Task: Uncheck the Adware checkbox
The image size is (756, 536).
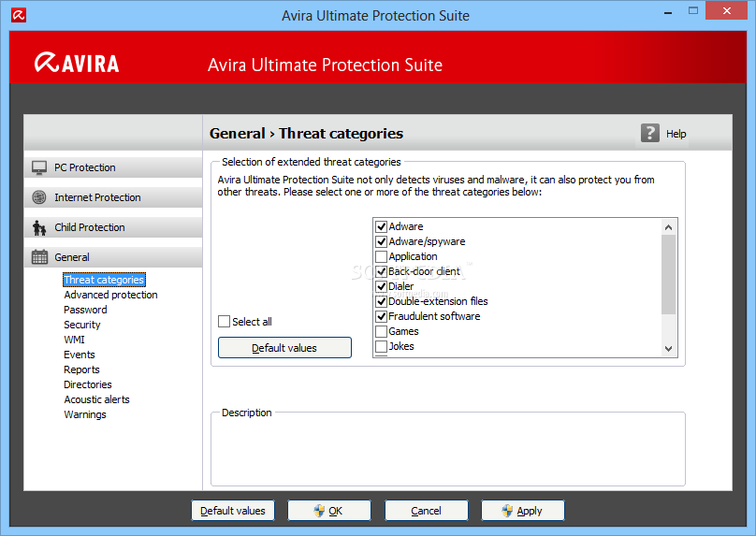Action: click(x=382, y=226)
